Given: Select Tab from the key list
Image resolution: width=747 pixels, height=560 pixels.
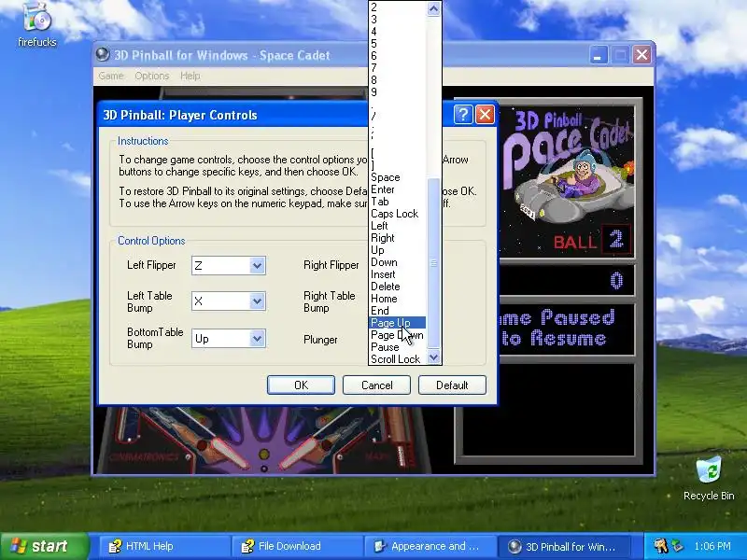Looking at the screenshot, I should coord(398,202).
